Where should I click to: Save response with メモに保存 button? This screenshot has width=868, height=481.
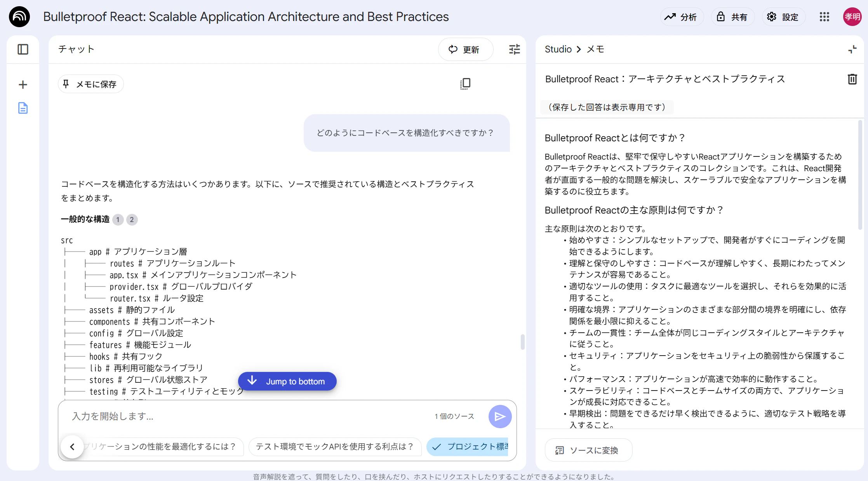(x=90, y=84)
